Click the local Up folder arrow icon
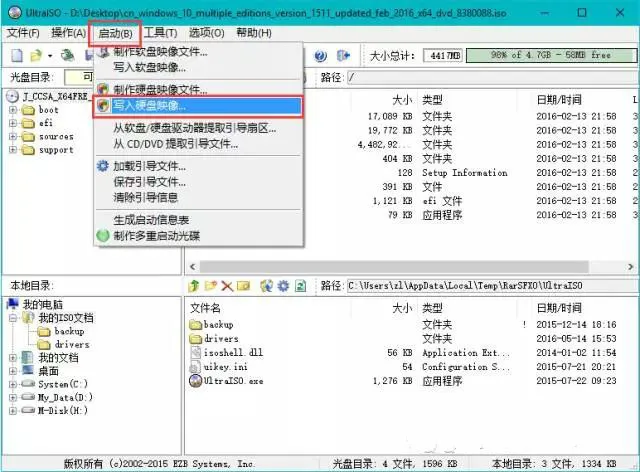 coord(194,286)
